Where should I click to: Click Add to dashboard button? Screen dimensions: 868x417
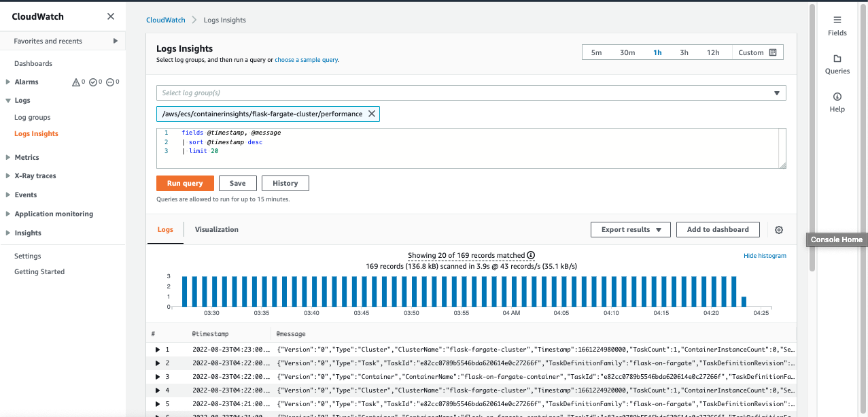point(718,230)
